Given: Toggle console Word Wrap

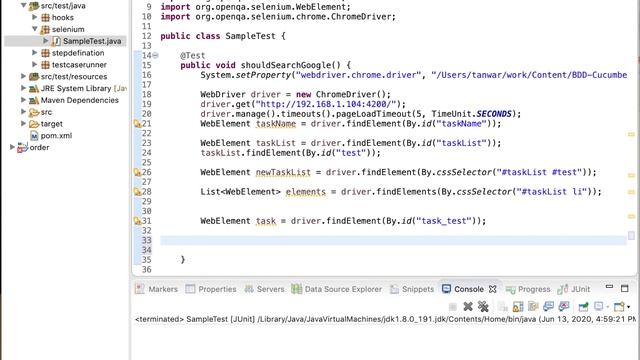Looking at the screenshot, I should 533,307.
